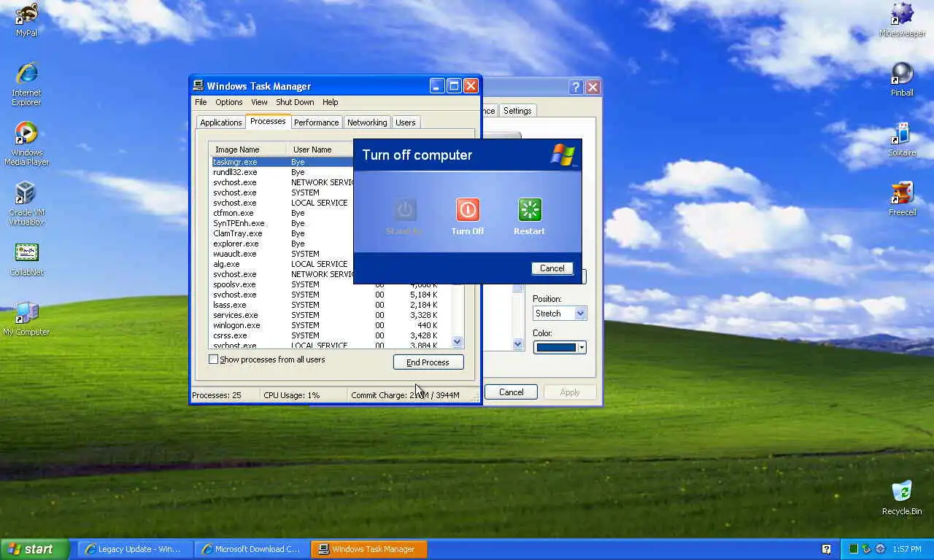
Task: Open Task Manager File menu
Action: click(201, 102)
